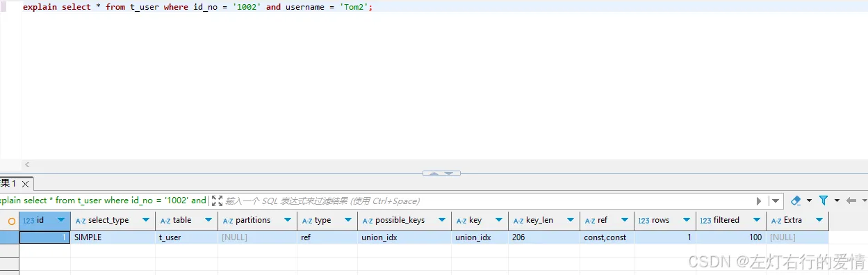Open the filtered column filter dropdown

pos(757,220)
